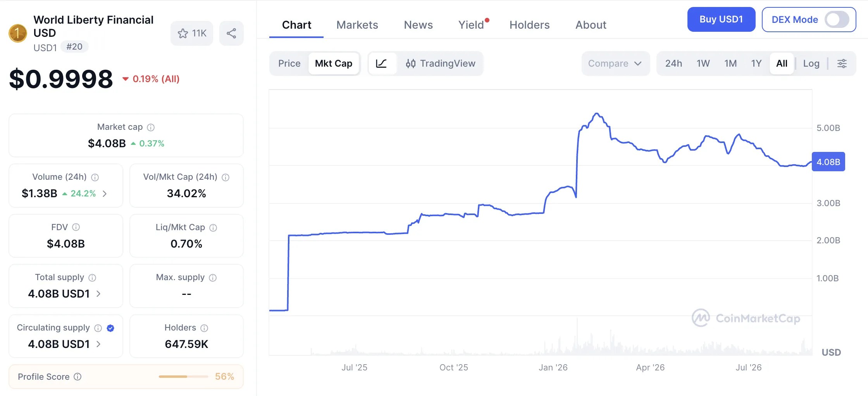Image resolution: width=868 pixels, height=396 pixels.
Task: Click the 34.02% Vol/Mkt Cap value
Action: click(186, 193)
